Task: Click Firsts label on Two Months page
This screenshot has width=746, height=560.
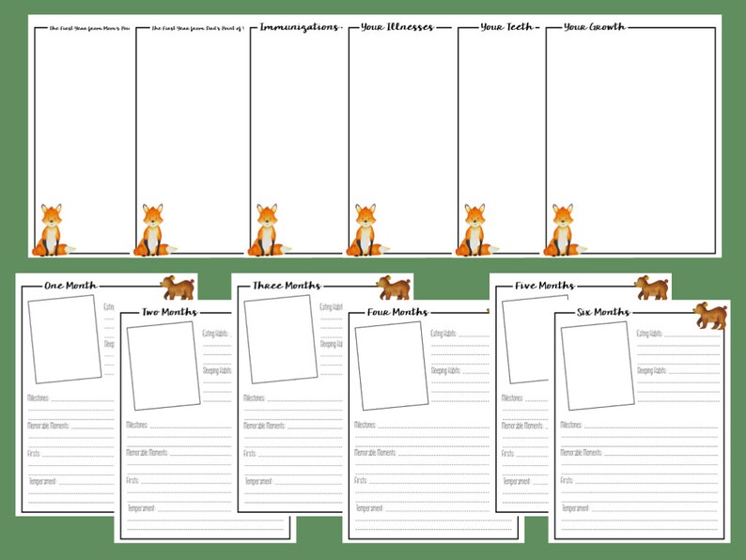Action: coord(132,480)
